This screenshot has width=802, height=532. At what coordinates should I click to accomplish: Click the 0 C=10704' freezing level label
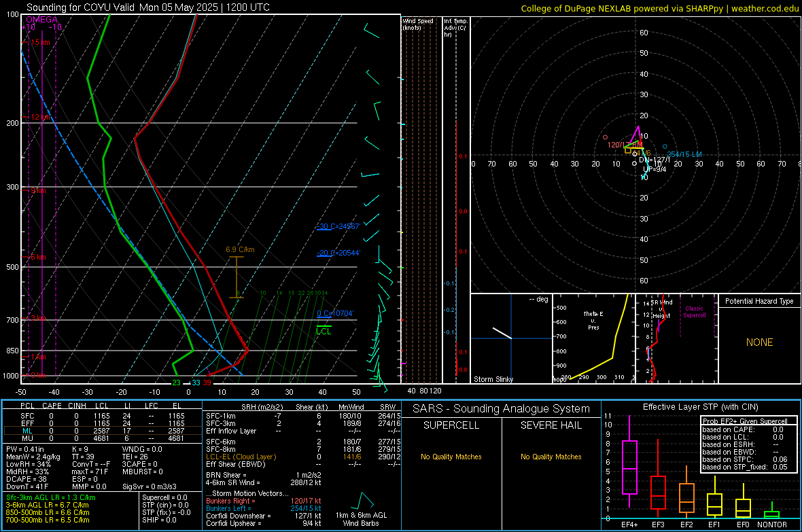pyautogui.click(x=335, y=313)
